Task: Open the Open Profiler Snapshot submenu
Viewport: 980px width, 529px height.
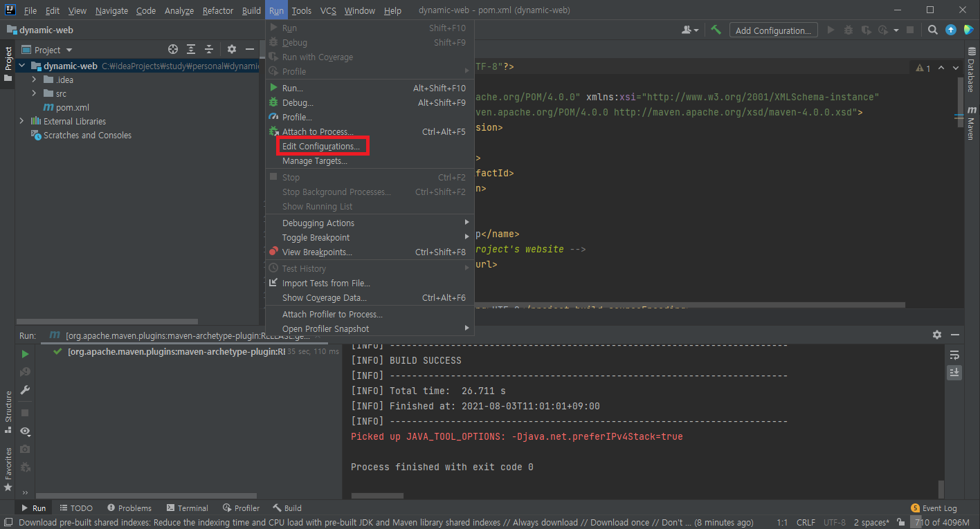Action: point(370,328)
